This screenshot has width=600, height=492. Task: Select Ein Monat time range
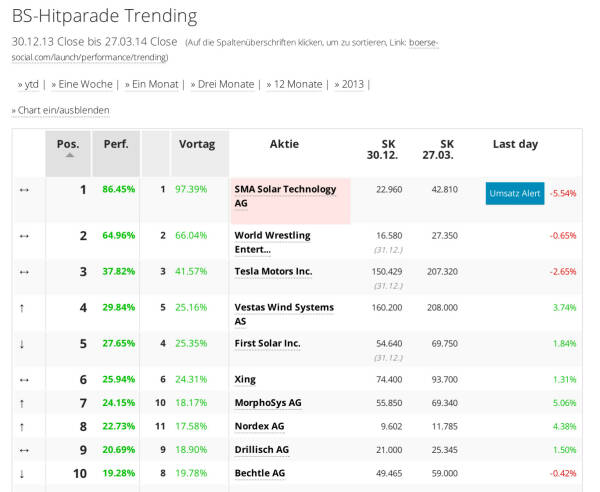(x=154, y=84)
